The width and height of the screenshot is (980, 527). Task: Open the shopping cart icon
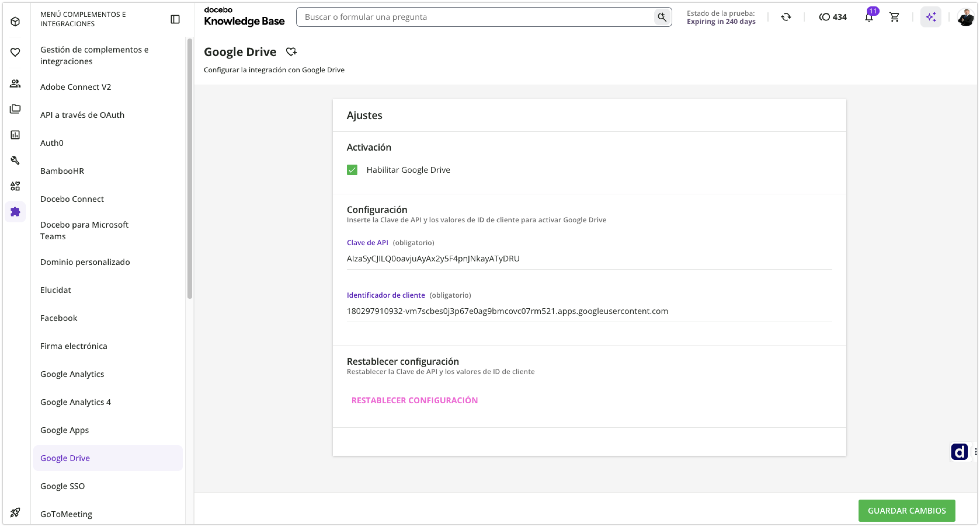tap(894, 17)
